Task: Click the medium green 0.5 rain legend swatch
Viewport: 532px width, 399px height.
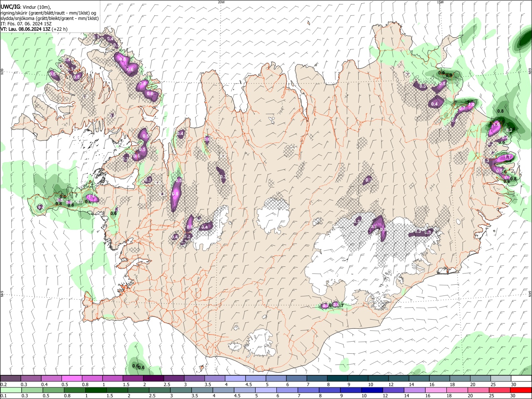Action: coord(53,390)
